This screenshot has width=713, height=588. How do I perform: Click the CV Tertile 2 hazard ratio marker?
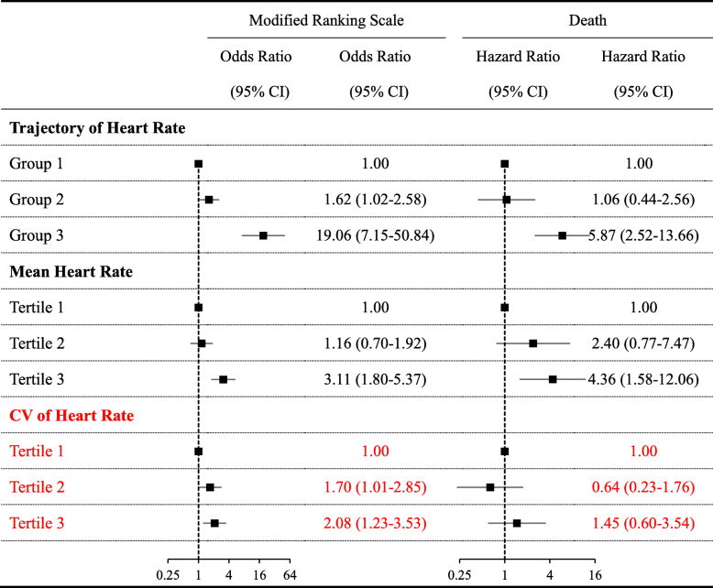tap(490, 487)
